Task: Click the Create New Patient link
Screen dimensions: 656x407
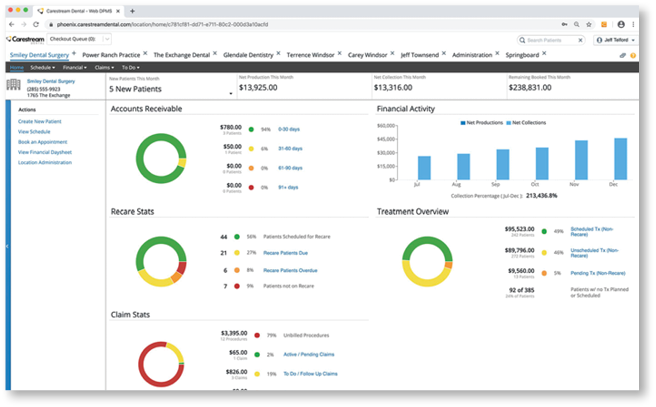Action: pos(41,121)
